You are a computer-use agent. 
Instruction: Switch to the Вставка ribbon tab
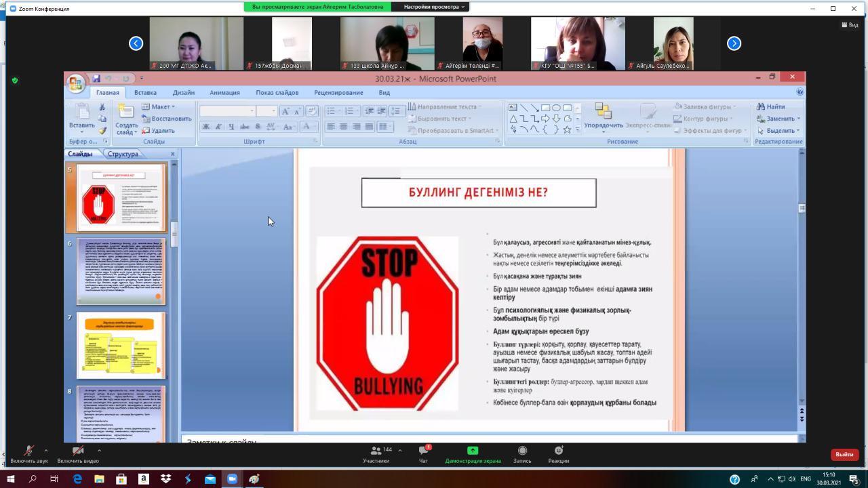point(145,92)
